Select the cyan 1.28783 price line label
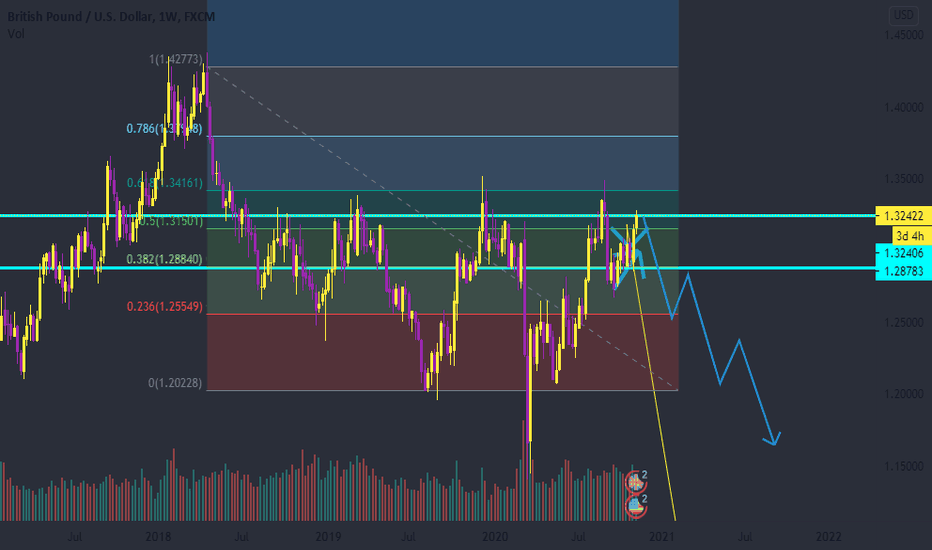The width and height of the screenshot is (932, 550). pos(903,271)
